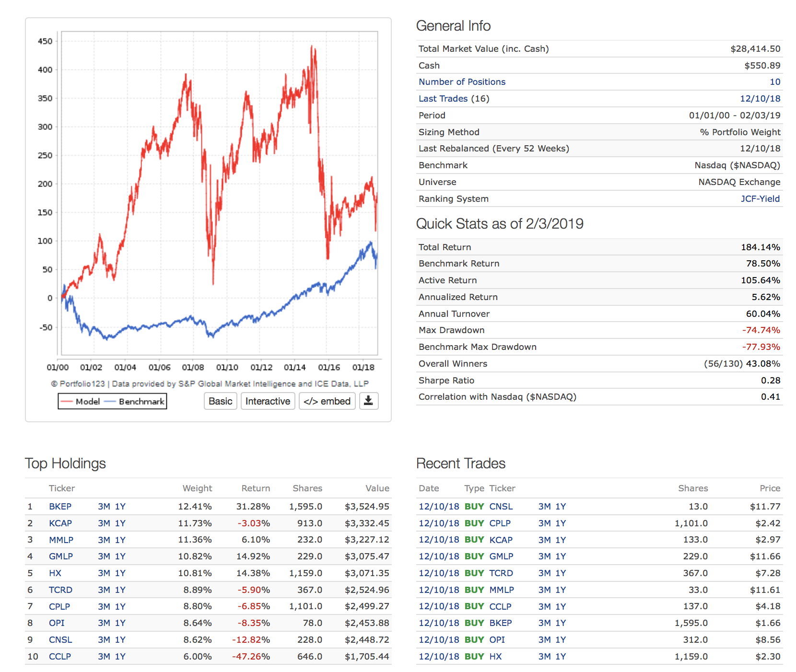This screenshot has height=672, width=796.
Task: View 1Y chart for TCRD trade
Action: (x=561, y=573)
